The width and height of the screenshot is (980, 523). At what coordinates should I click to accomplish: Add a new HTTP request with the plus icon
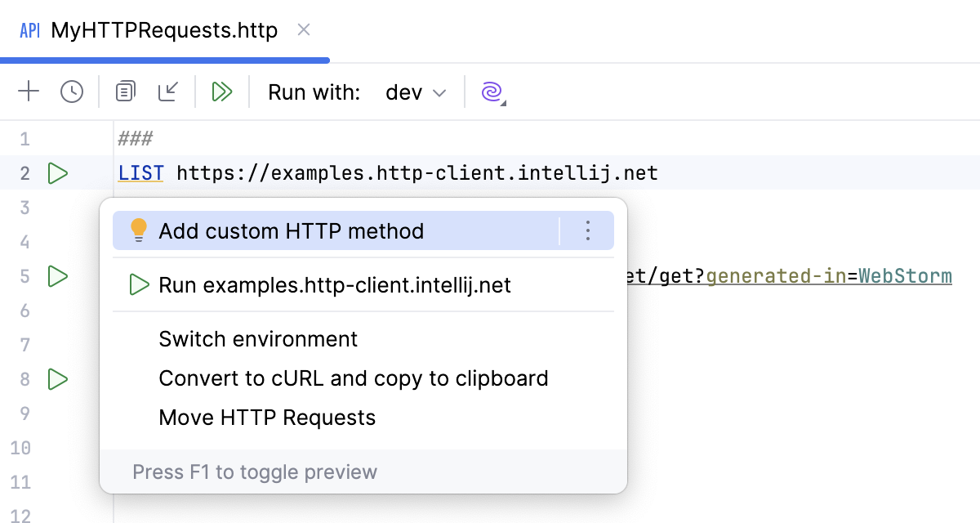(28, 92)
